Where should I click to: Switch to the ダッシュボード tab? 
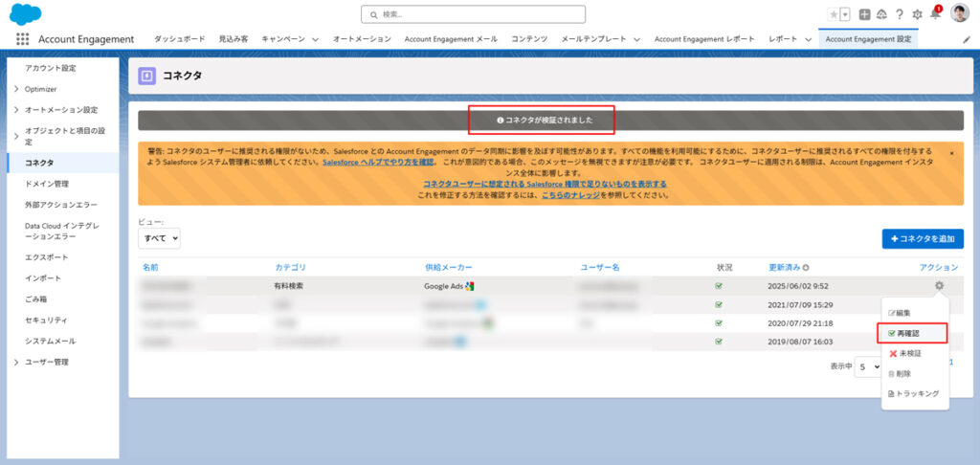click(x=180, y=39)
